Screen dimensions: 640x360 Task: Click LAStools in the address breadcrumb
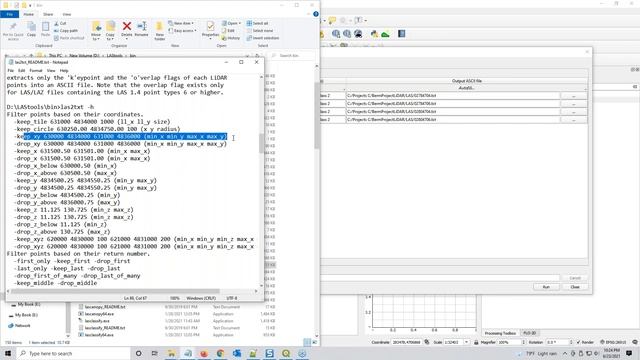coord(114,56)
